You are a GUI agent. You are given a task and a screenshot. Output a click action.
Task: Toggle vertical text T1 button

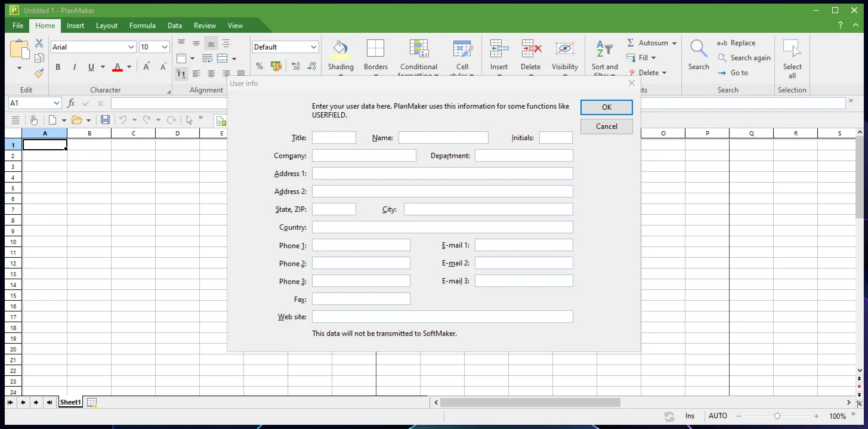coord(181,74)
